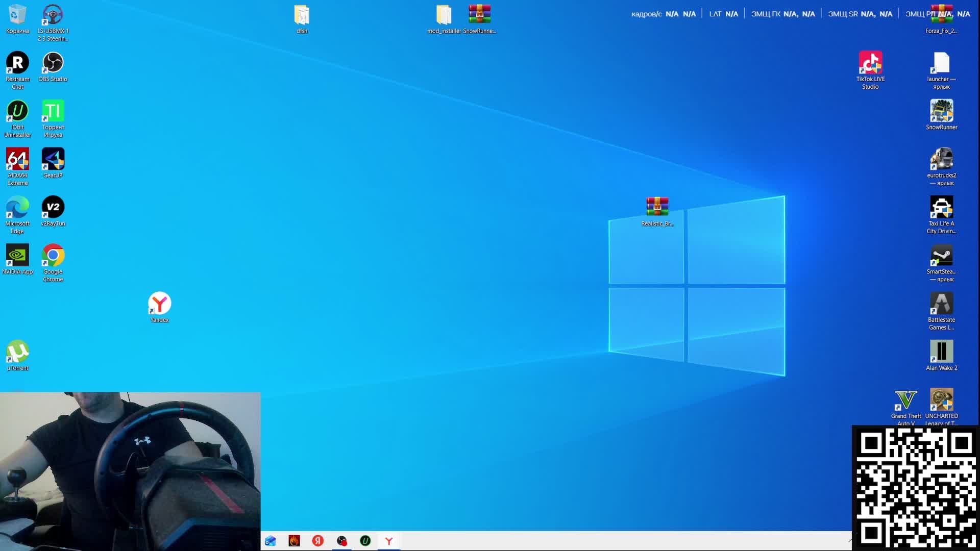Open the mod_installer folder
Image resolution: width=980 pixels, height=551 pixels.
click(x=444, y=15)
